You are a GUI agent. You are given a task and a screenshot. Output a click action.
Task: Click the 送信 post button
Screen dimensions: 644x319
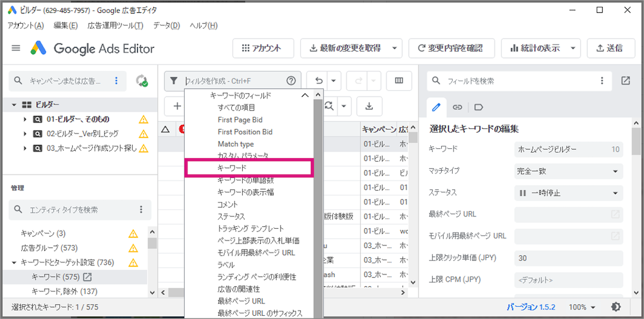tap(611, 48)
